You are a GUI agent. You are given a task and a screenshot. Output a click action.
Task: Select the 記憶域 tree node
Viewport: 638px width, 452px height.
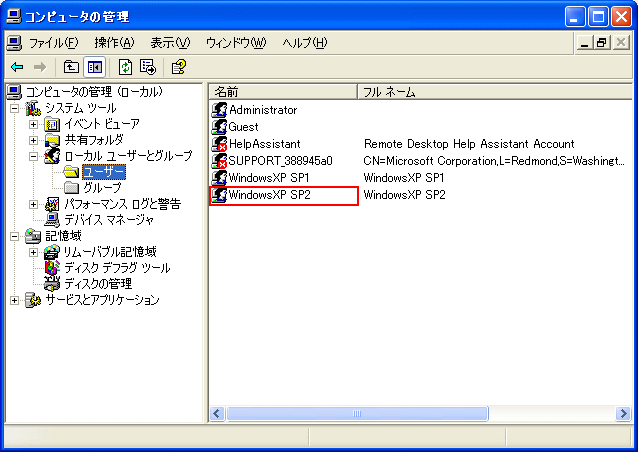[x=63, y=236]
